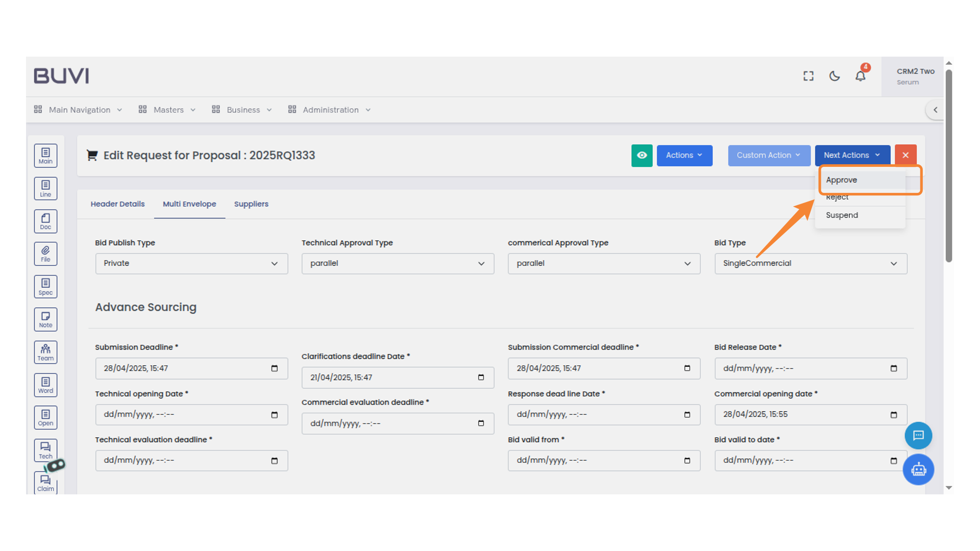Expand the Actions dropdown button
The width and height of the screenshot is (980, 551).
pos(684,155)
